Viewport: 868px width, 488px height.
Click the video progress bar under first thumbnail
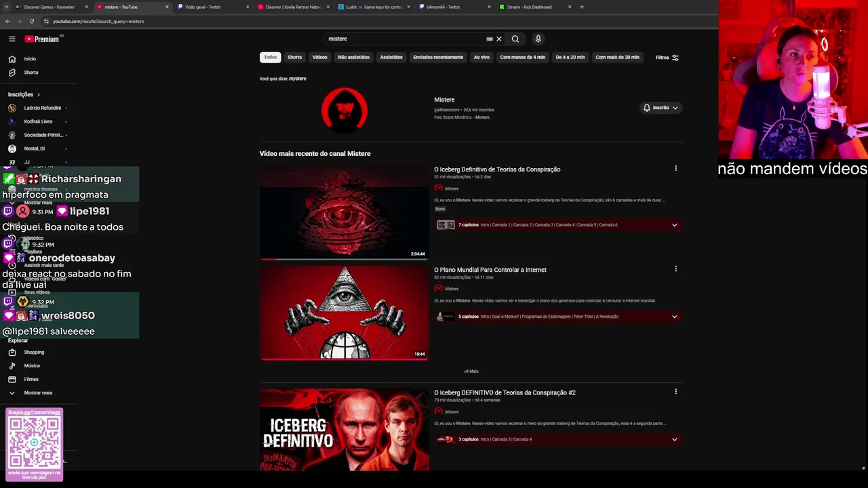[x=344, y=259]
